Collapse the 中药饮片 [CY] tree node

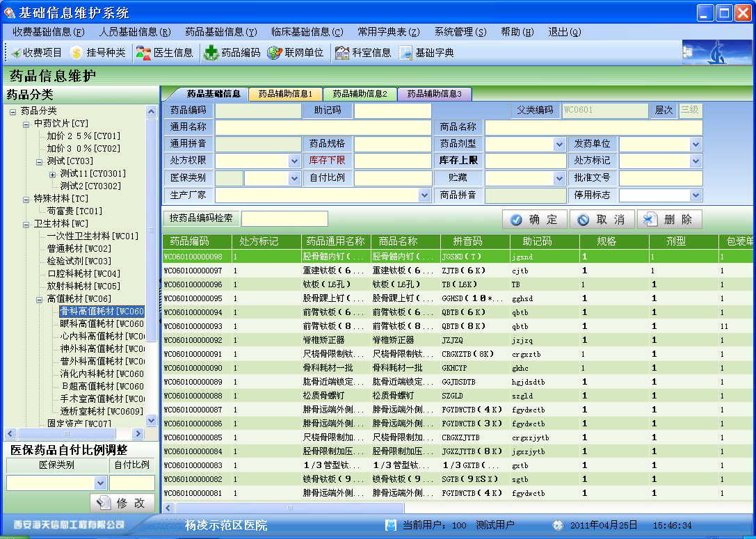26,124
